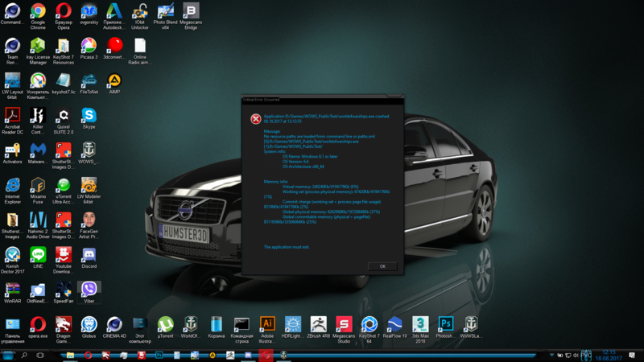
Task: Open the Windows Start menu
Action: click(6, 355)
